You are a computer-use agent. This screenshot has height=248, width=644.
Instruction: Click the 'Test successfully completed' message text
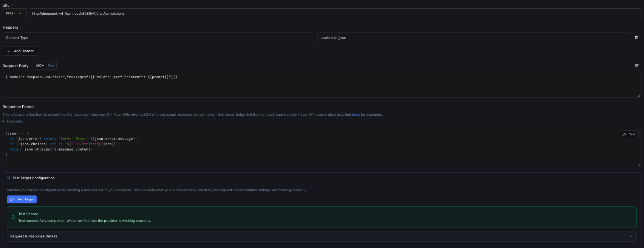pyautogui.click(x=85, y=221)
